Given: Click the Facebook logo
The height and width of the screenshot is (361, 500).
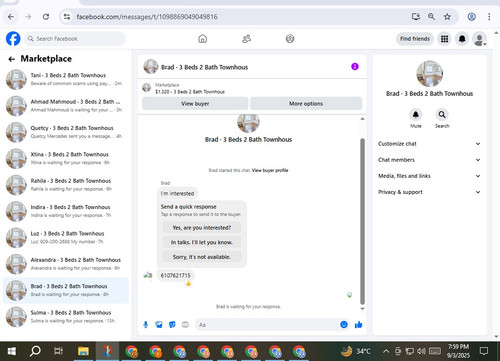Looking at the screenshot, I should point(13,39).
